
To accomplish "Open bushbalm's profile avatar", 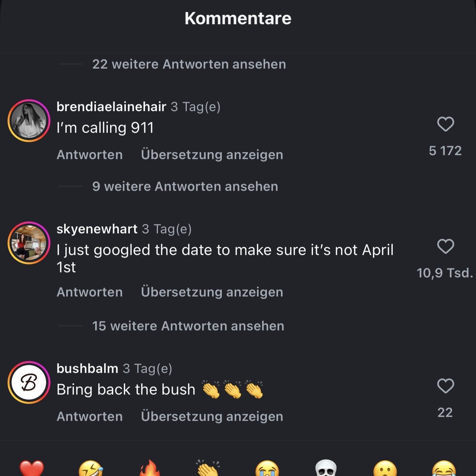I will [29, 383].
